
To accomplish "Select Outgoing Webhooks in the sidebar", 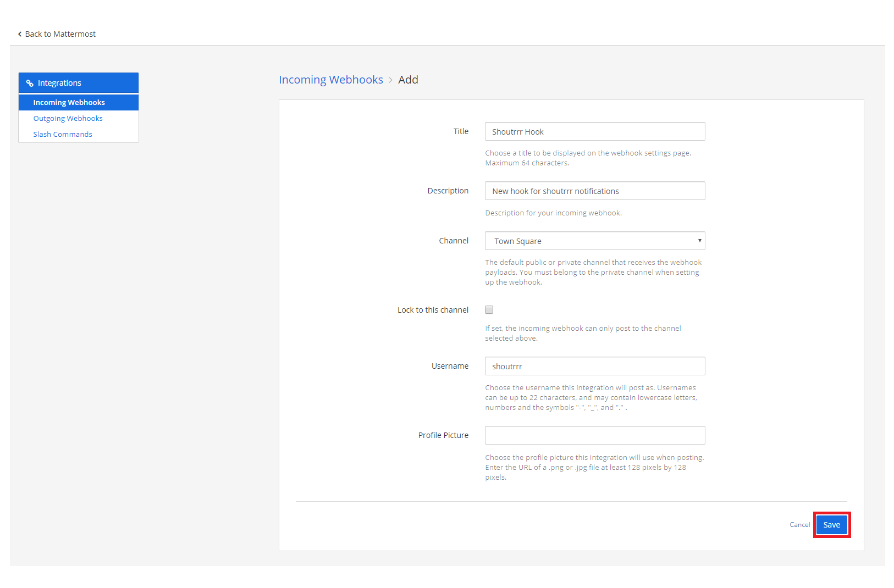I will pos(68,118).
